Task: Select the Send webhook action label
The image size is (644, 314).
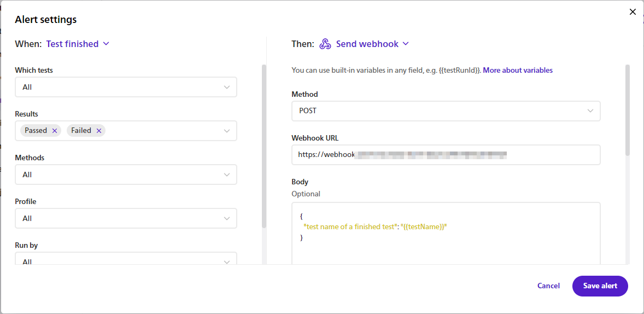Action: (367, 44)
